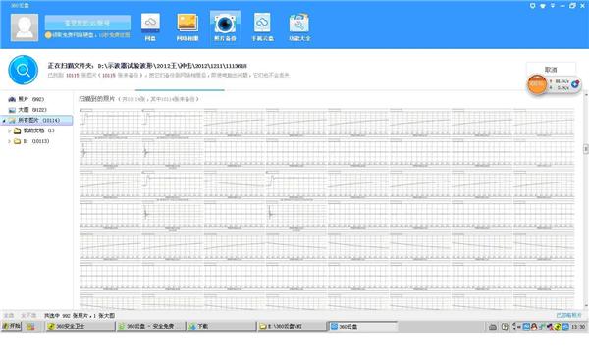Click the user avatar picture
589x364 pixels.
pyautogui.click(x=25, y=27)
